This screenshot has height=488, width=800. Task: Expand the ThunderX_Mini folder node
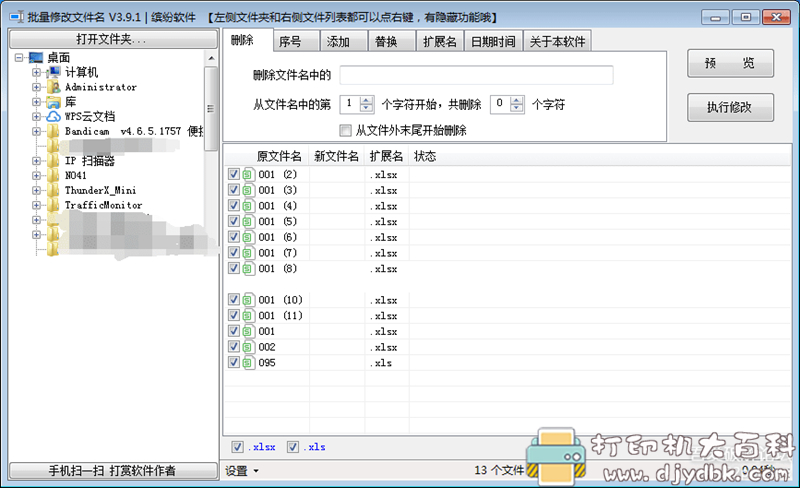(36, 190)
